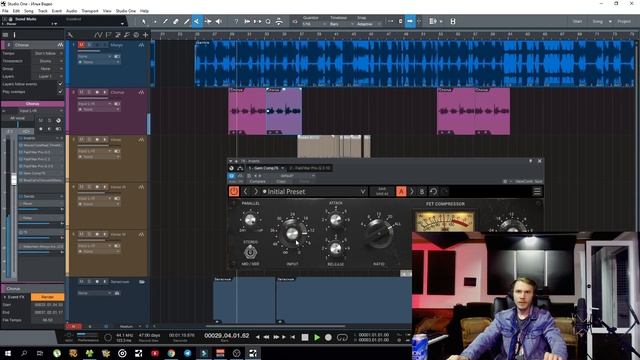
Task: Switch to the Project page
Action: (x=624, y=21)
